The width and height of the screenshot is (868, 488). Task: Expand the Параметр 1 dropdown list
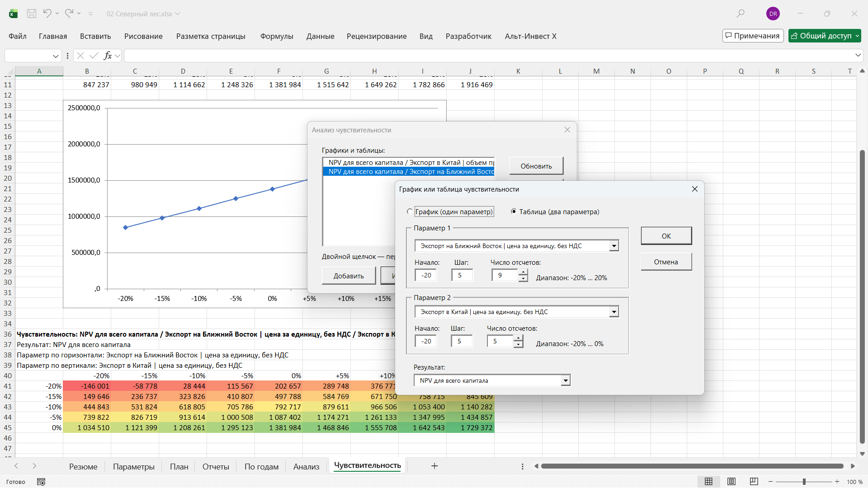614,246
